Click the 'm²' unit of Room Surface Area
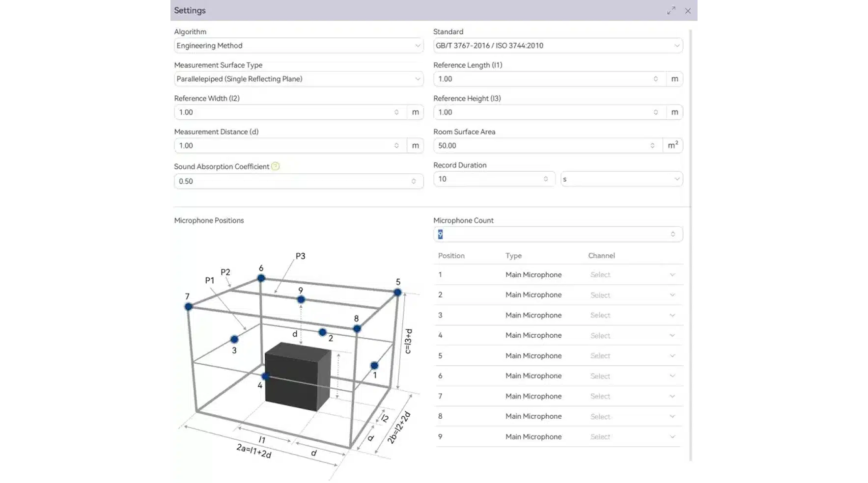Screen dimensions: 868x483 click(x=673, y=145)
